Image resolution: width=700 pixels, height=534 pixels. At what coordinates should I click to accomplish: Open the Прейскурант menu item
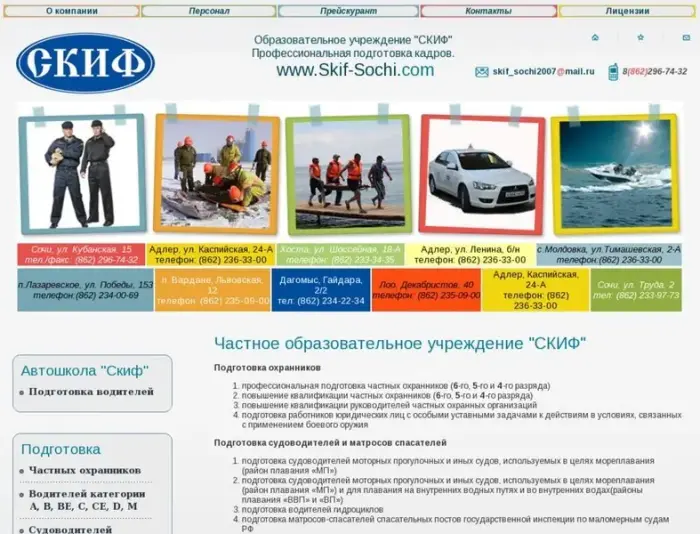click(x=348, y=11)
